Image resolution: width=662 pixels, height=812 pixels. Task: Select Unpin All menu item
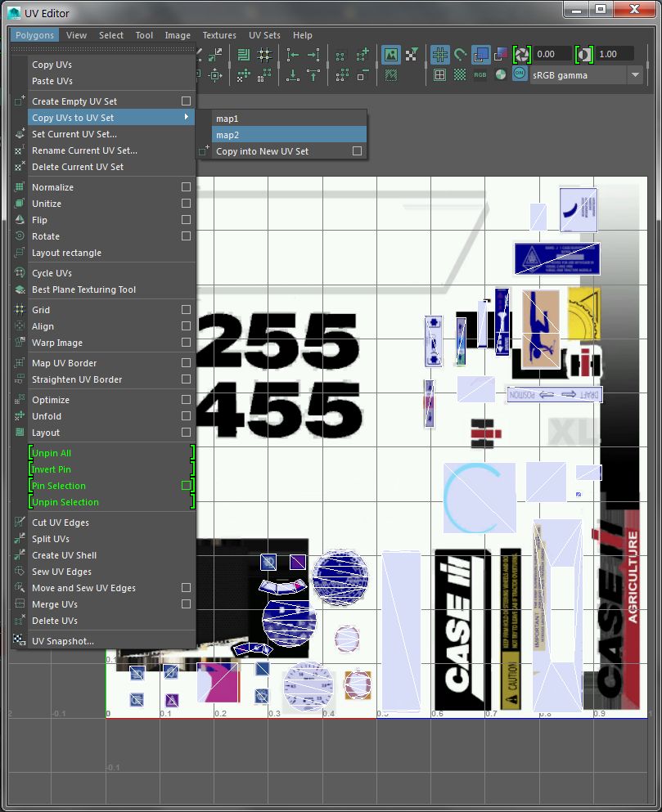(52, 452)
